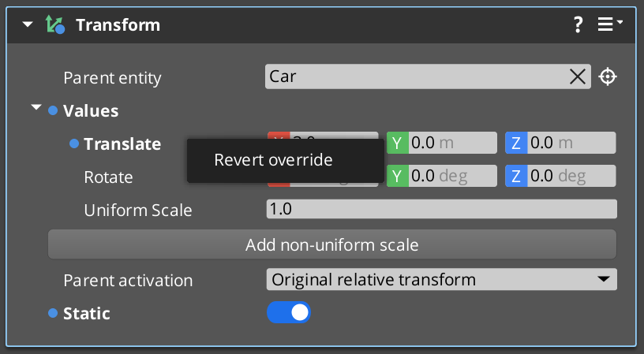
Task: Open the Transform help question mark
Action: click(x=578, y=25)
